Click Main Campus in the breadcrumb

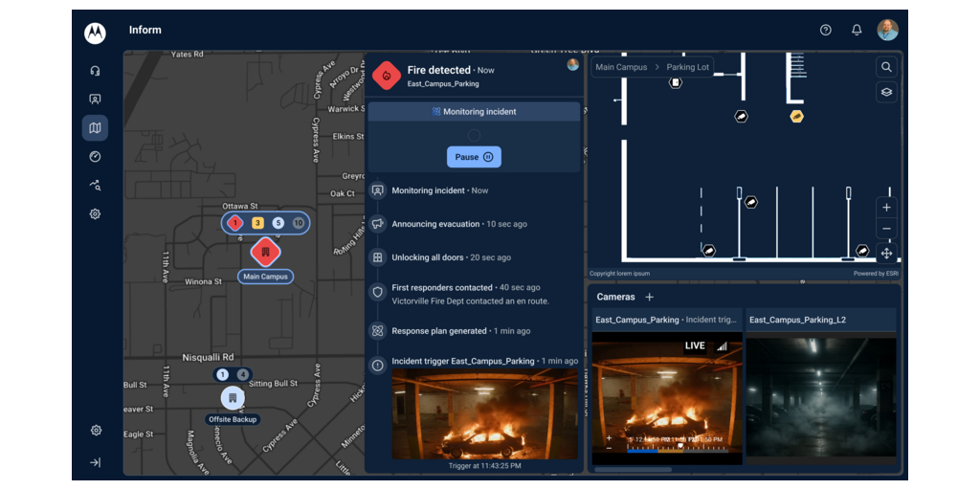(x=621, y=67)
